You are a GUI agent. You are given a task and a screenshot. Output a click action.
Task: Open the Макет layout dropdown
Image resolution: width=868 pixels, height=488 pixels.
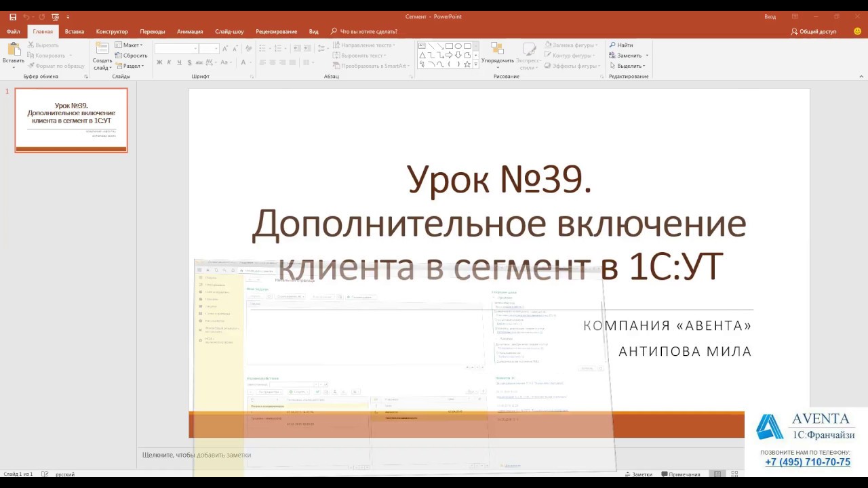point(129,45)
